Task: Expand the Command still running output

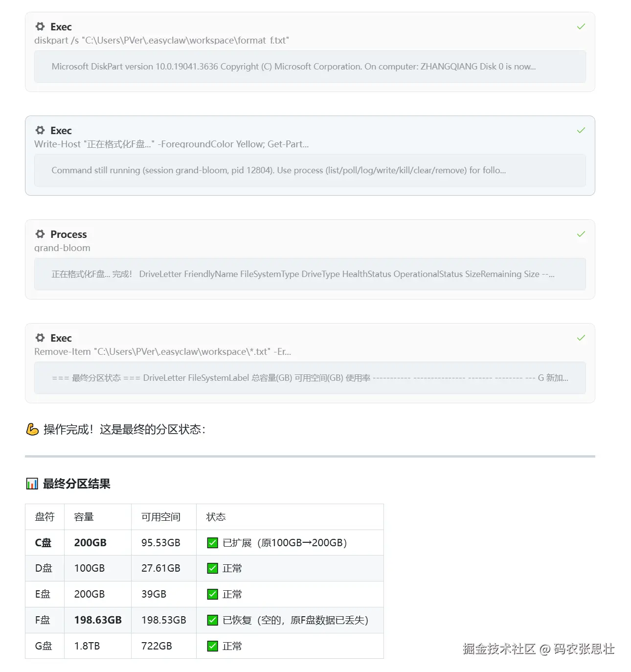Action: pyautogui.click(x=310, y=170)
